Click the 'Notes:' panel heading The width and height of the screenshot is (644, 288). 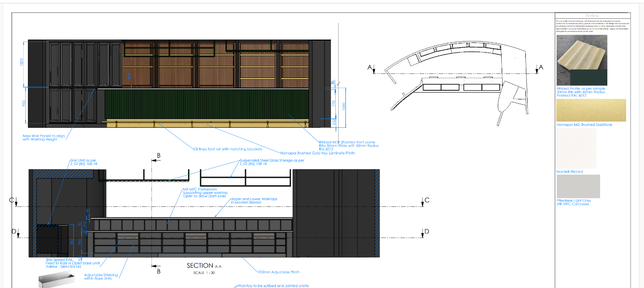(x=592, y=16)
